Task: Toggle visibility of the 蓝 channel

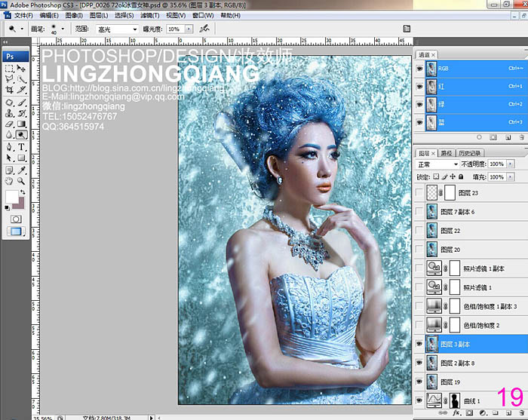Action: click(x=419, y=122)
